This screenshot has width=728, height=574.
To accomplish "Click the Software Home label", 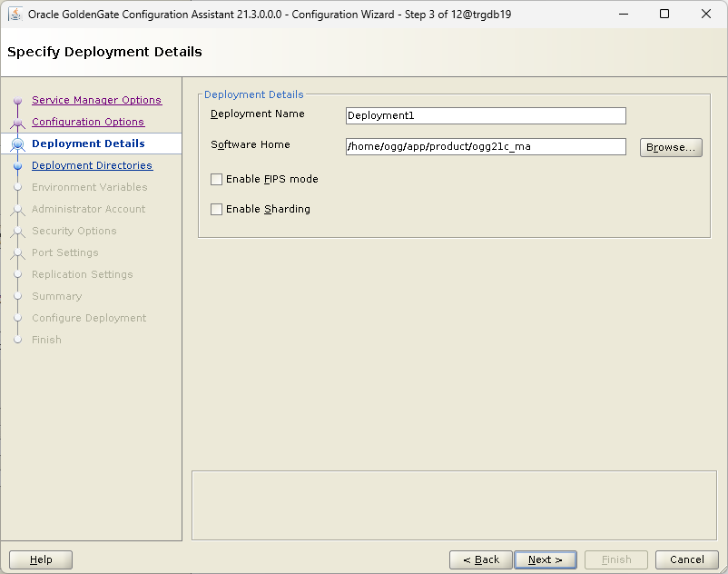I will [x=251, y=145].
